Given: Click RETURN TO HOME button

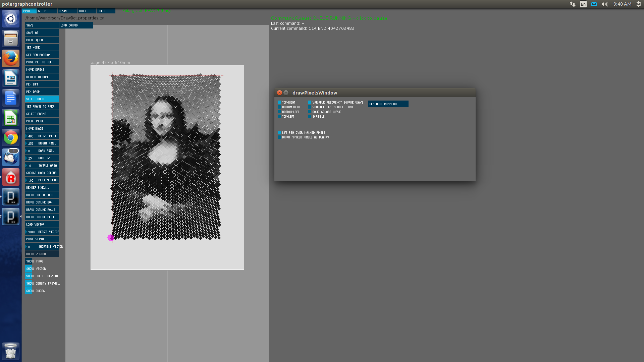Looking at the screenshot, I should pos(42,77).
